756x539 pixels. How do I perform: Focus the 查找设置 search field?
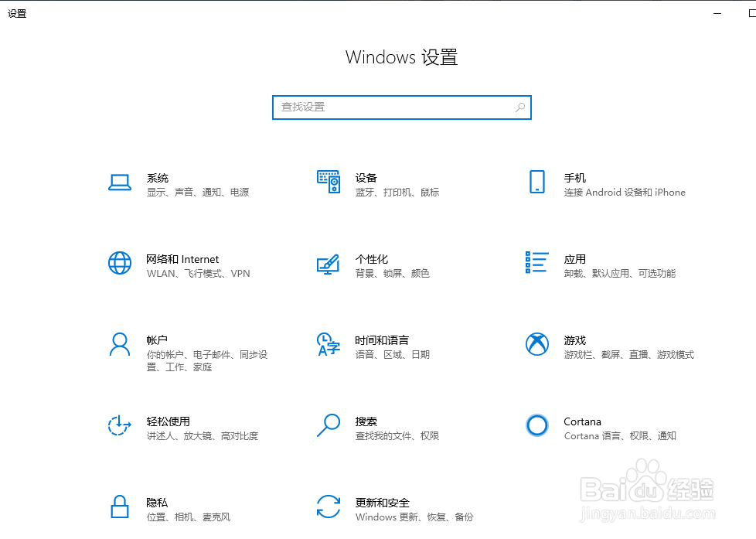point(402,107)
